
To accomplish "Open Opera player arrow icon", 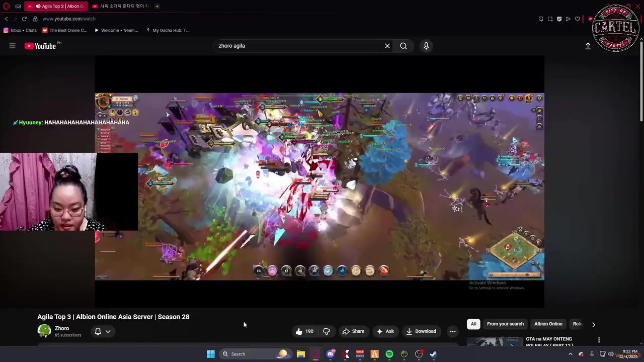I will point(568,19).
